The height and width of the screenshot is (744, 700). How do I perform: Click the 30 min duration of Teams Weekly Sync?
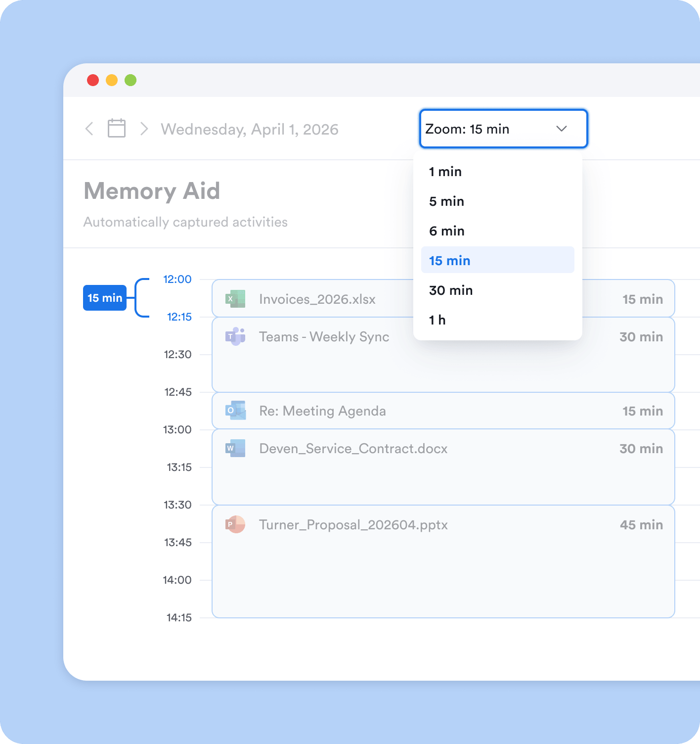(641, 336)
